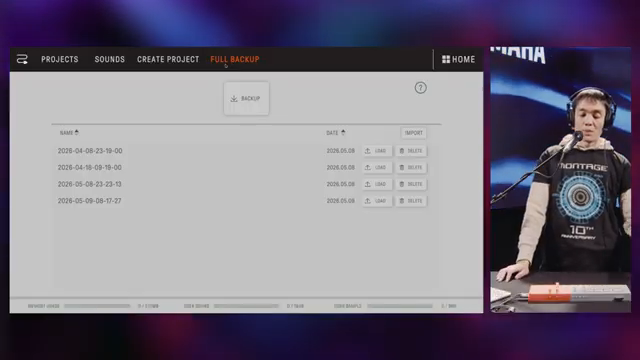Delete backup 2026-04-18-09-19-00
Image resolution: width=640 pixels, height=360 pixels.
pyautogui.click(x=411, y=168)
